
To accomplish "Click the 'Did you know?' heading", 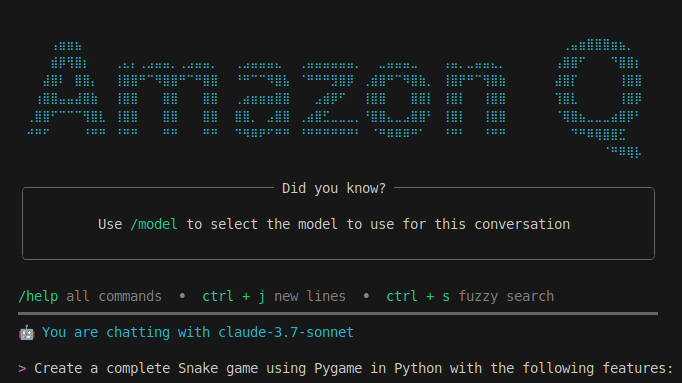I will point(334,188).
